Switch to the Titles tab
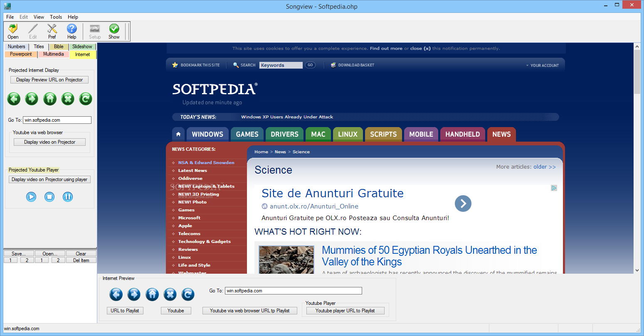 39,47
